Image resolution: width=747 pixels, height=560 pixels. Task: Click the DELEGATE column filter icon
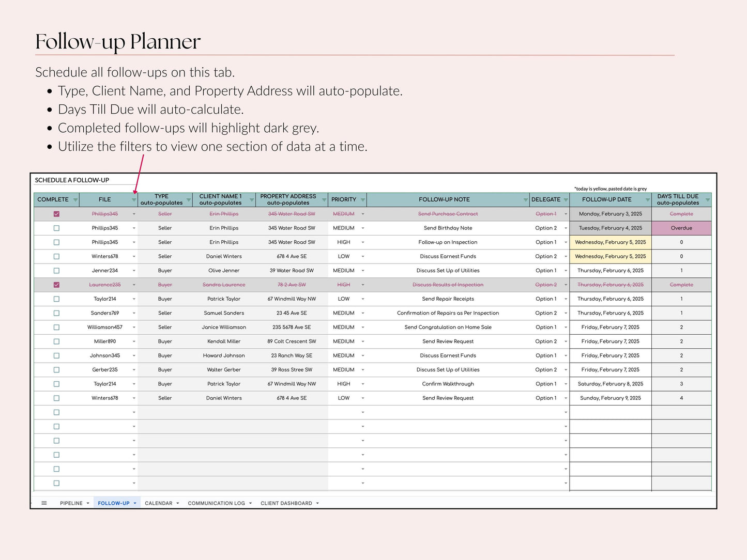pyautogui.click(x=566, y=200)
